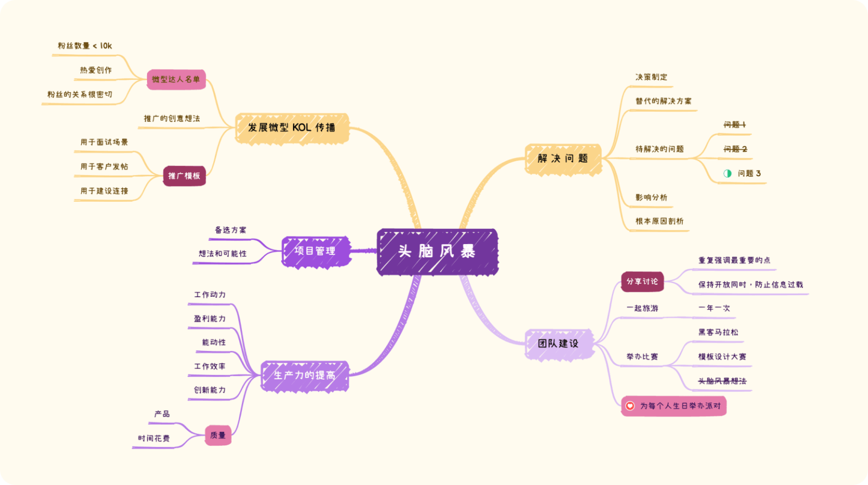Select the 团队建设 topic node

(559, 344)
